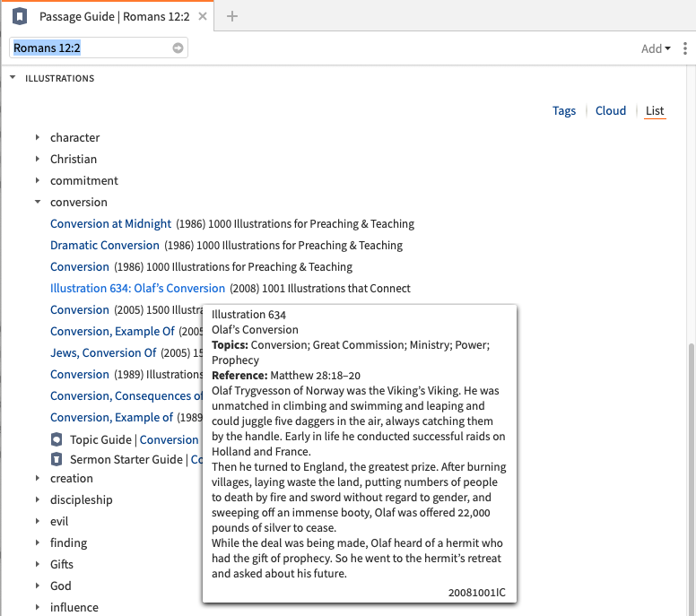Click the Topic Guide icon
The width and height of the screenshot is (696, 616).
click(57, 439)
